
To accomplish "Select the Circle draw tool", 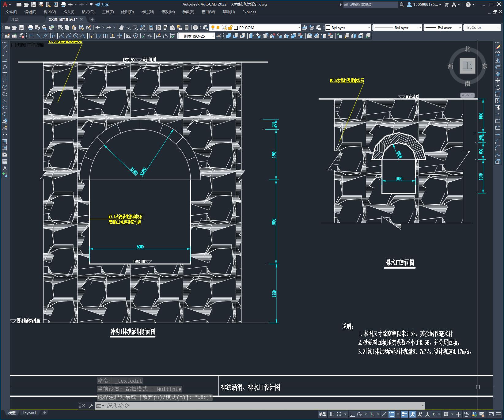I will pyautogui.click(x=5, y=87).
